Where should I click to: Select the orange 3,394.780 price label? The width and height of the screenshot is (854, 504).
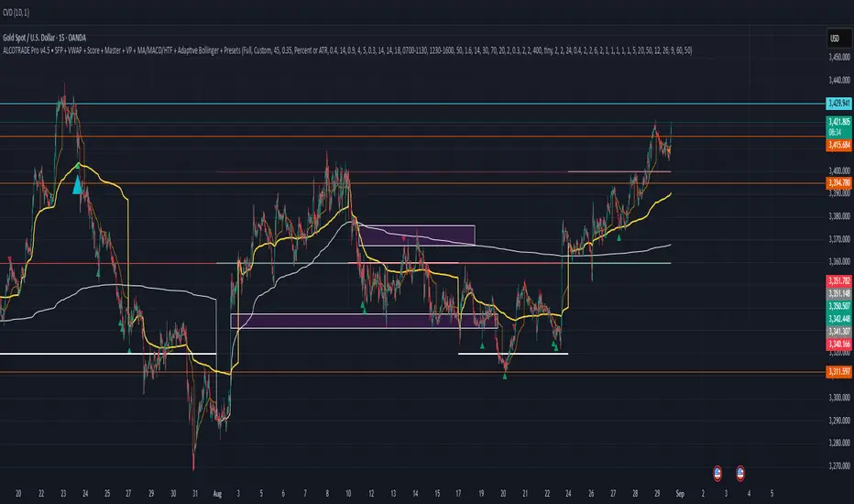click(x=838, y=183)
